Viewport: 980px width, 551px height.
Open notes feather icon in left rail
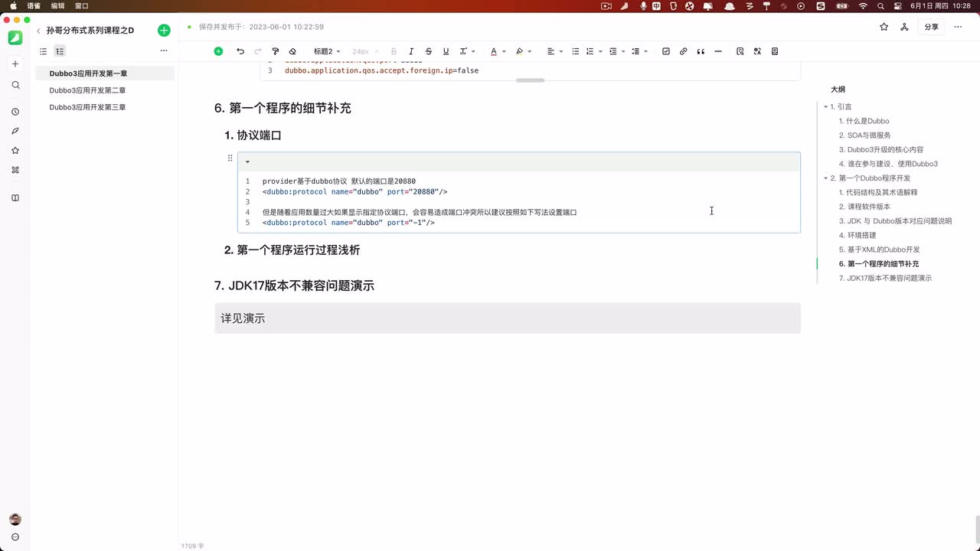pyautogui.click(x=15, y=131)
